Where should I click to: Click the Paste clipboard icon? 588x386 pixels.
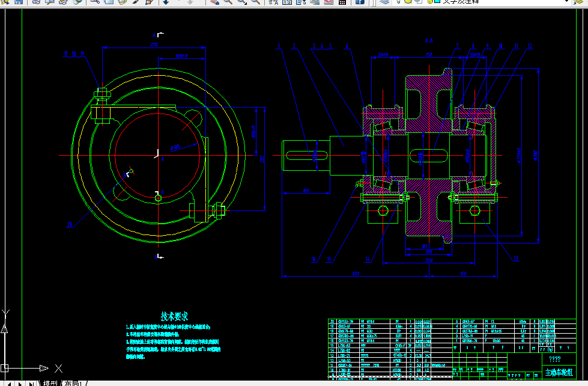pos(123,2)
